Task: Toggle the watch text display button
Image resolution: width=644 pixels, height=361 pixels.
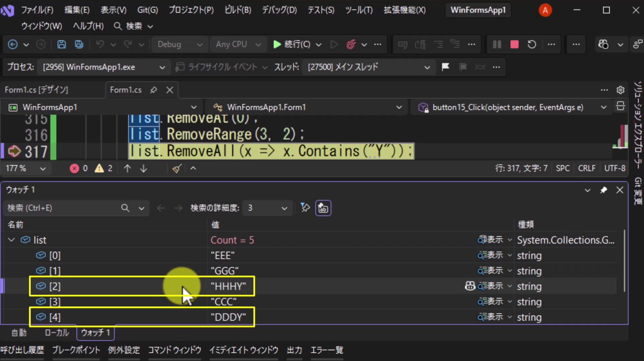Action: point(323,208)
